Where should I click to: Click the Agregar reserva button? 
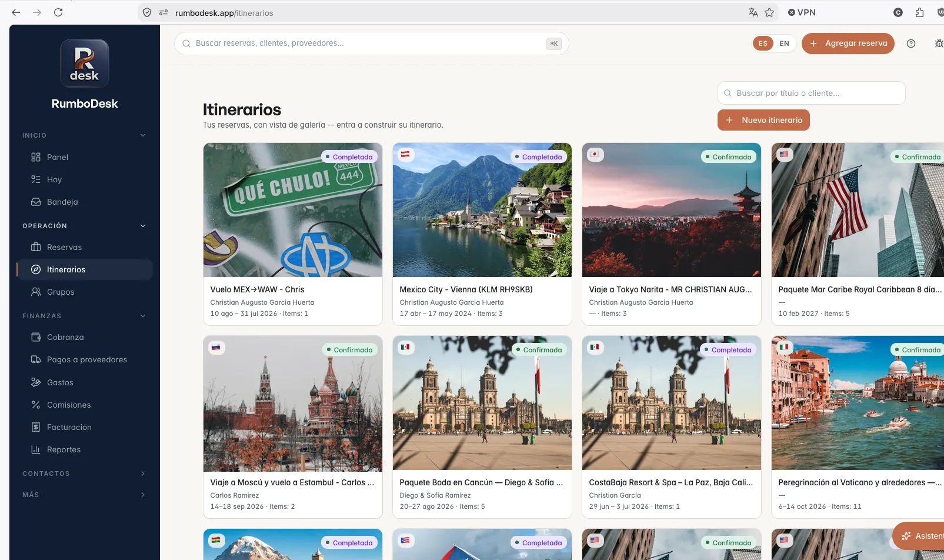848,44
